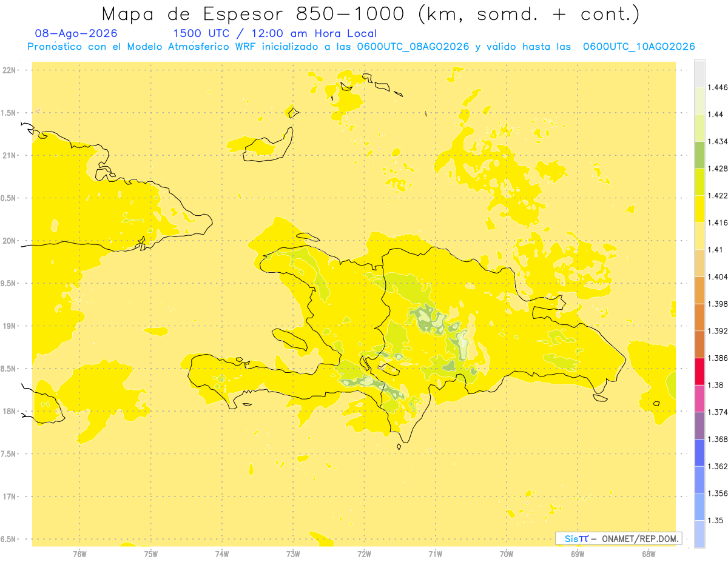Pick the pink legend swatch above 1.374
This screenshot has width=728, height=562.
(699, 398)
